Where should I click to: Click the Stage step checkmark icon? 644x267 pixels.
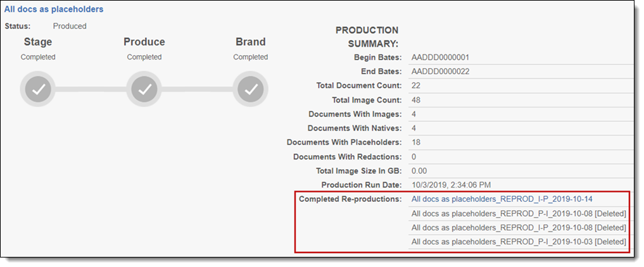click(x=38, y=90)
